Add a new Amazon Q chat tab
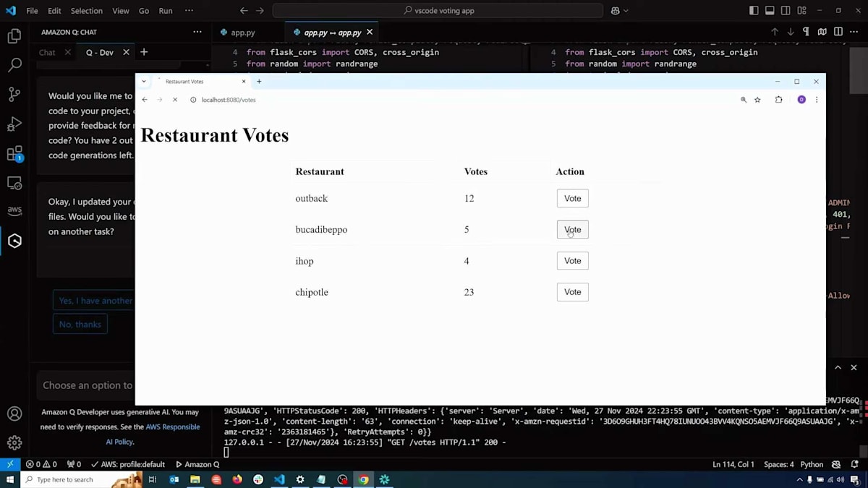 (x=144, y=52)
